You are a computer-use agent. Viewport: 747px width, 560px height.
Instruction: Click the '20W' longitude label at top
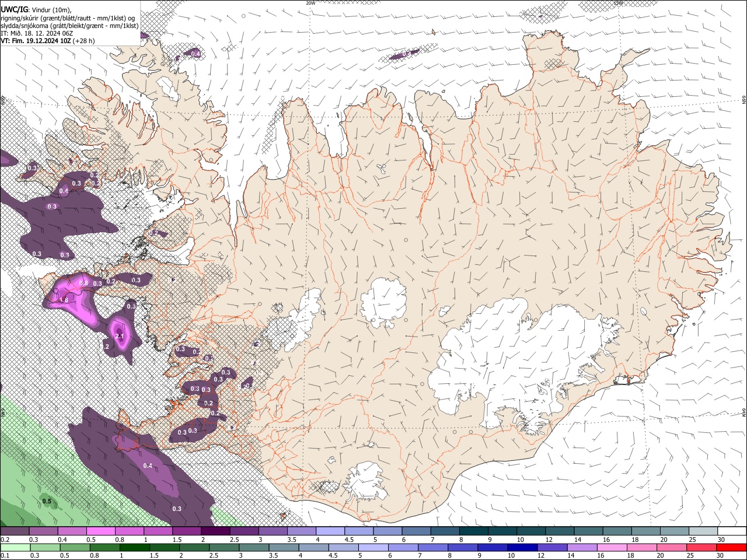click(x=310, y=3)
